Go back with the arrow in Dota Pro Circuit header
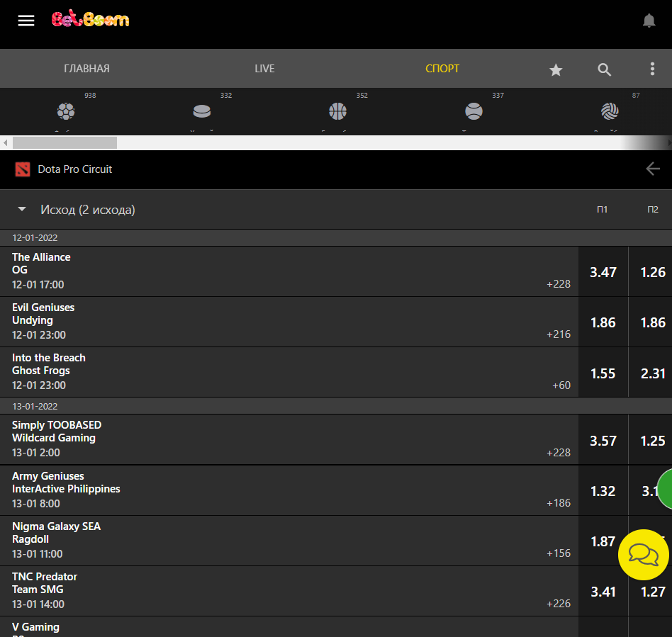Image resolution: width=672 pixels, height=637 pixels. tap(653, 169)
